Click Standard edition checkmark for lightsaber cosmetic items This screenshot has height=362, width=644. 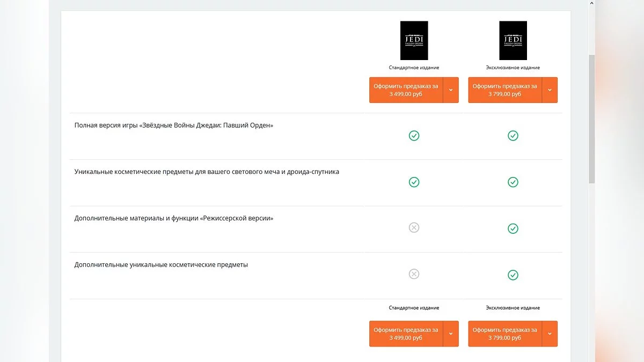pos(414,182)
